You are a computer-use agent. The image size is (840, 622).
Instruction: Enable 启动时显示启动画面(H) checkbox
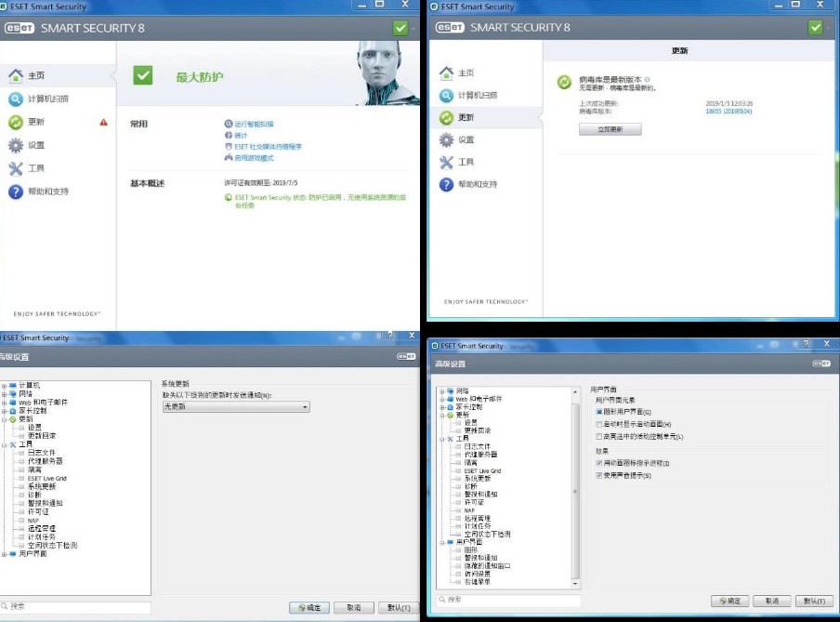pos(599,424)
